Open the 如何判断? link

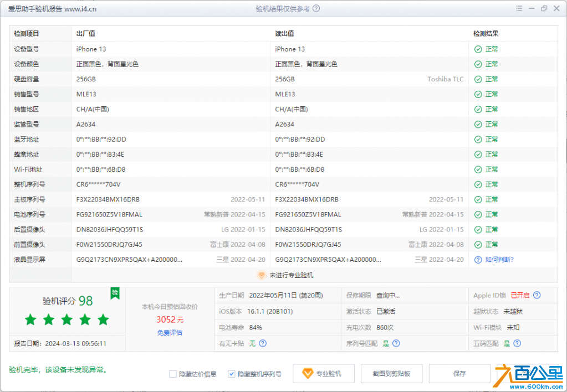click(499, 260)
